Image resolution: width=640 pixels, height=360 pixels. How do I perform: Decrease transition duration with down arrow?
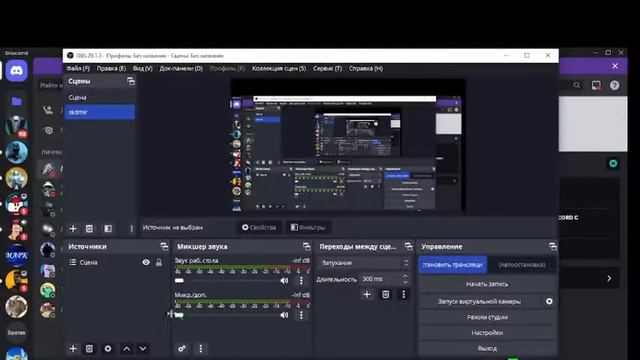(x=405, y=282)
